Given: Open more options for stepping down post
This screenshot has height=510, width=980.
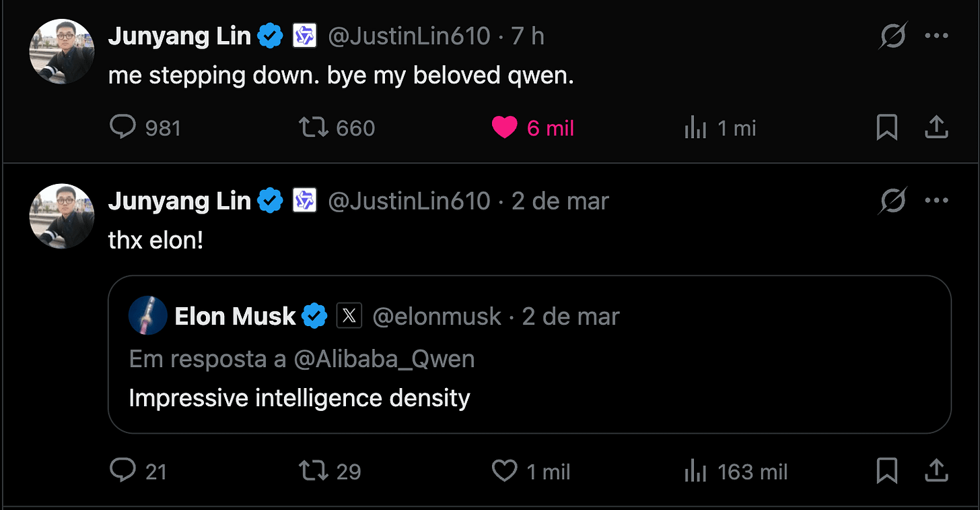Looking at the screenshot, I should 936,36.
